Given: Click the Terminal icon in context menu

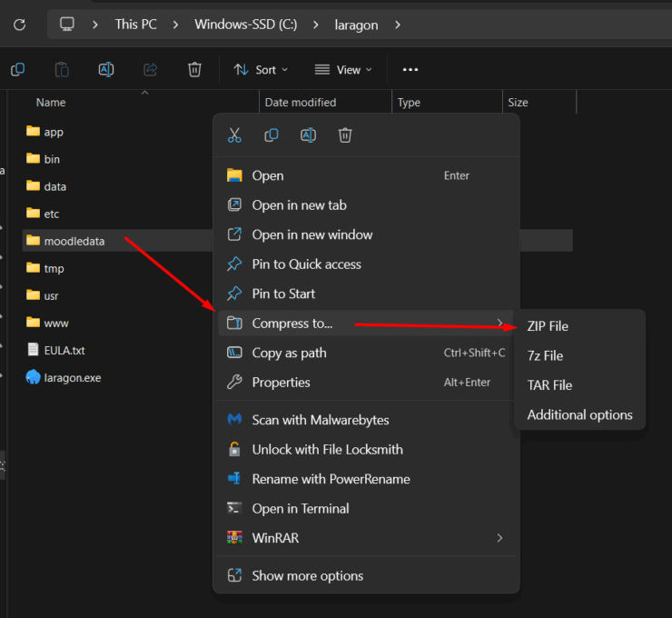Looking at the screenshot, I should (234, 508).
